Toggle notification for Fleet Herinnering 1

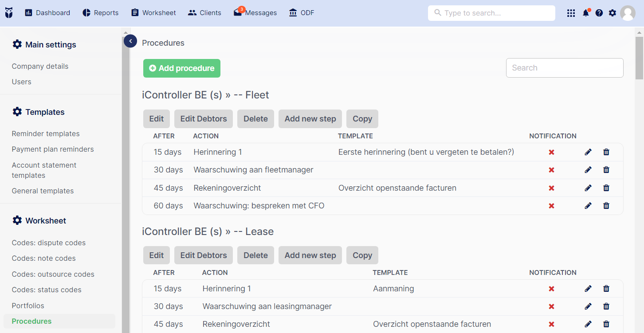click(552, 152)
